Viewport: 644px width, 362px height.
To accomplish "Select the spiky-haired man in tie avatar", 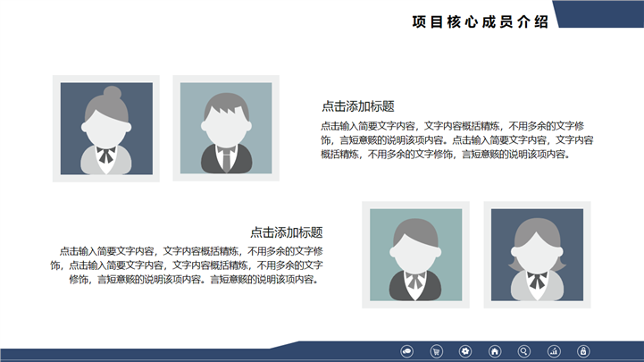I will (226, 129).
